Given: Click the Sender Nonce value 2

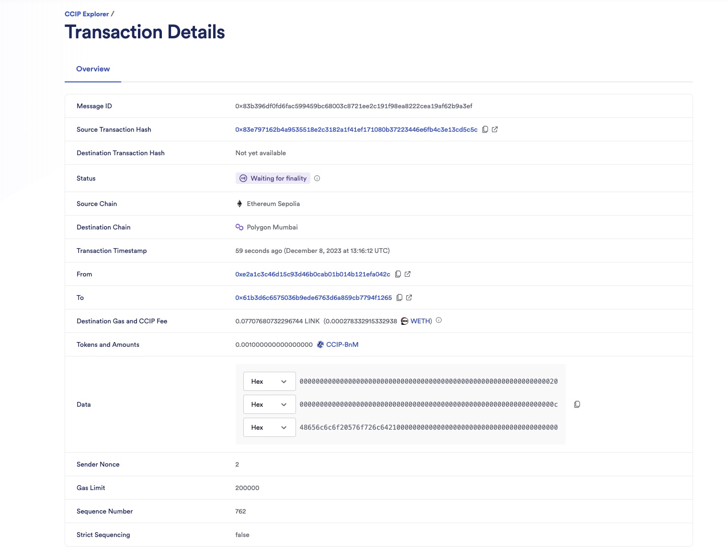Looking at the screenshot, I should 237,464.
